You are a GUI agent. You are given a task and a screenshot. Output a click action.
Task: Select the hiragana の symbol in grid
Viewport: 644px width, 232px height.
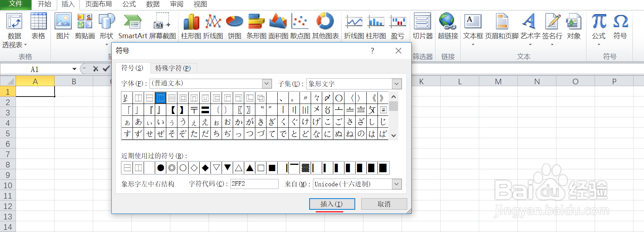361,134
